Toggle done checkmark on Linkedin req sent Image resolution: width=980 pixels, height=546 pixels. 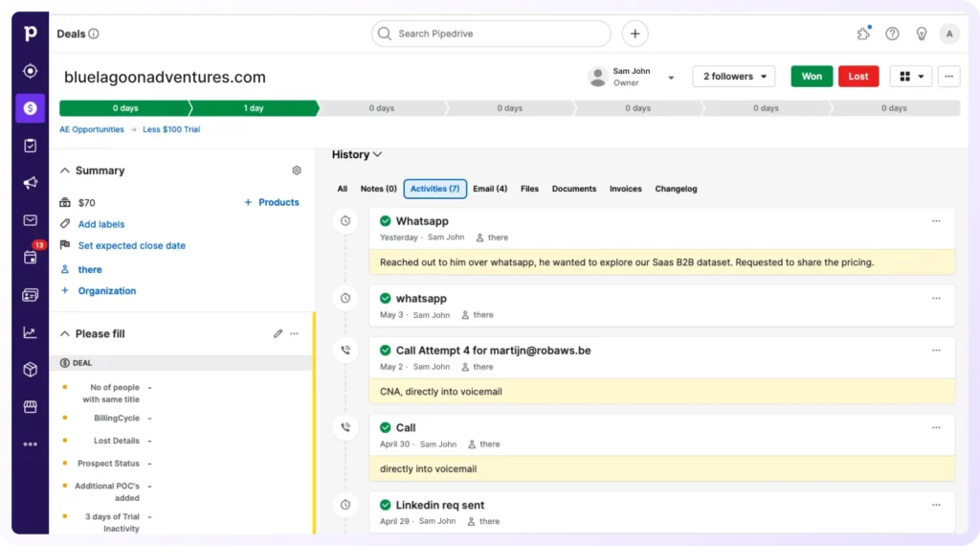[385, 505]
